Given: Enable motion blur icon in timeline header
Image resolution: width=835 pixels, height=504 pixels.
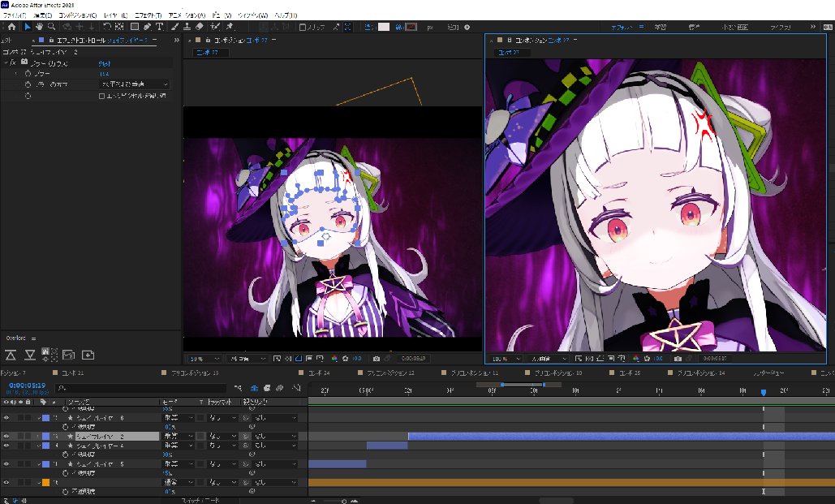Looking at the screenshot, I should [280, 389].
